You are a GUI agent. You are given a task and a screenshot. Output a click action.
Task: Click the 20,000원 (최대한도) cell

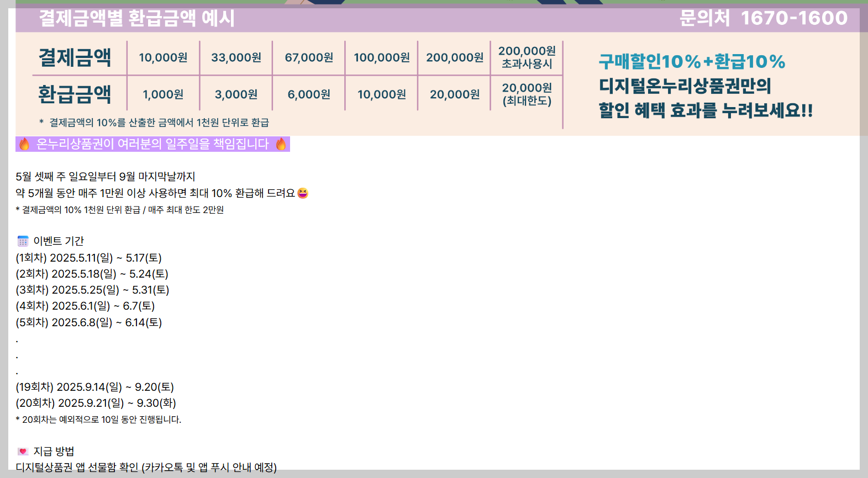(x=527, y=94)
